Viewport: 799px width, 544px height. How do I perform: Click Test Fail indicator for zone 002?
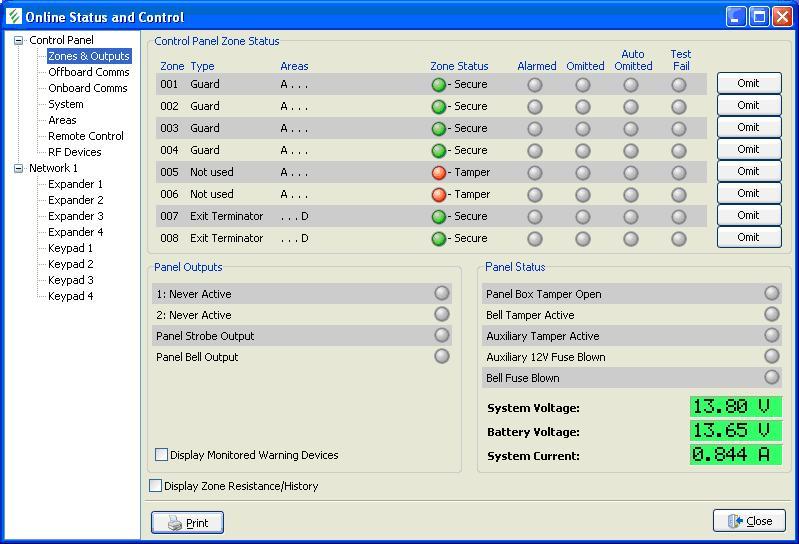coord(679,107)
